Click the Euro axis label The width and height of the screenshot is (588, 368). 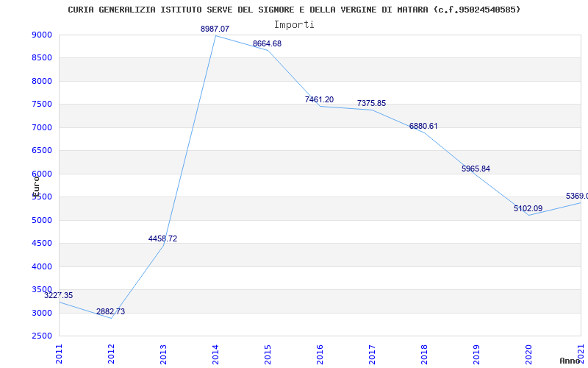point(36,186)
